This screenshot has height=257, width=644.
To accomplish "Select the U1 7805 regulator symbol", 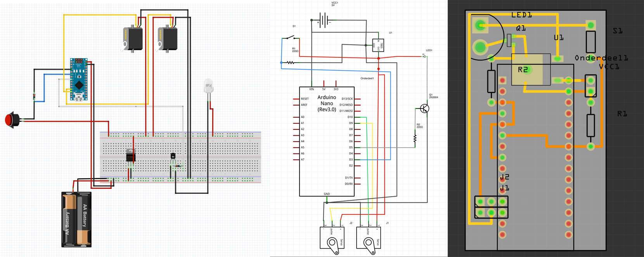I will (x=378, y=45).
